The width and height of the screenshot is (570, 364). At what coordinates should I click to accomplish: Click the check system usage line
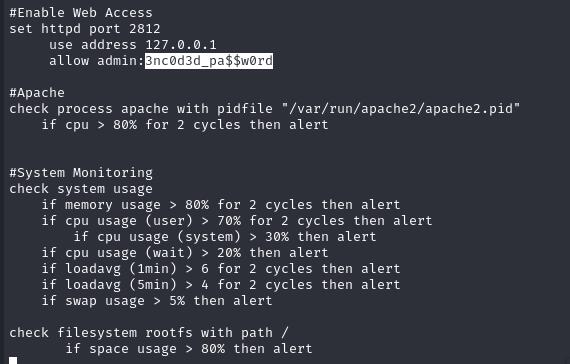[81, 189]
